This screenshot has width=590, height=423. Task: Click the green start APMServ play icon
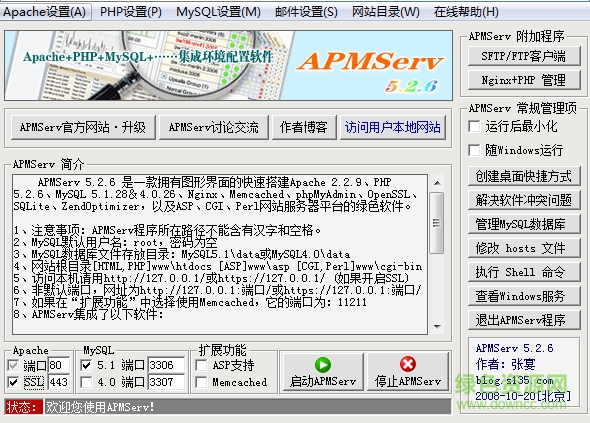click(323, 364)
